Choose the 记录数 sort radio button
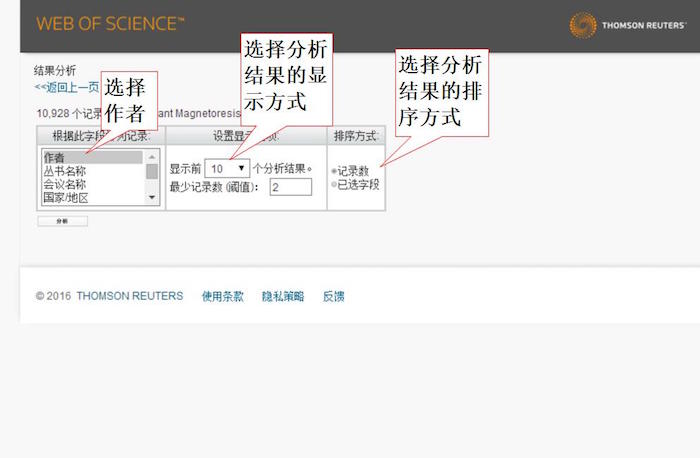Viewport: 700px width, 458px height. (x=334, y=171)
